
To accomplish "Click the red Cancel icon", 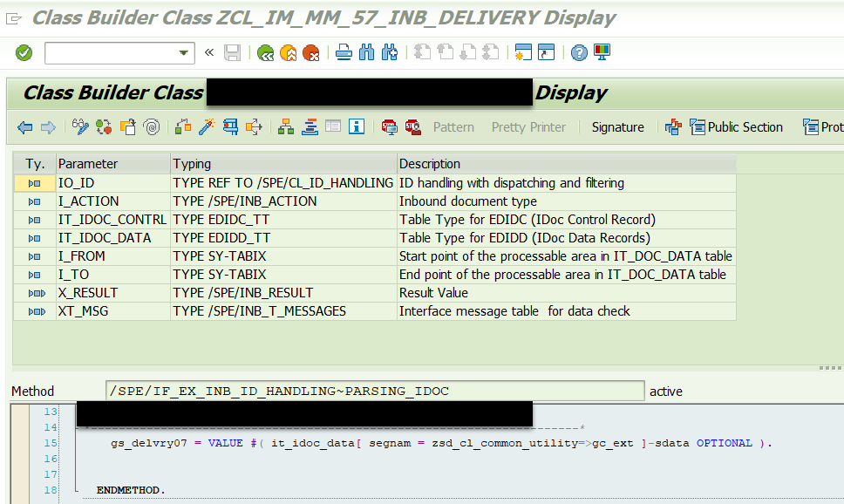I will 310,53.
